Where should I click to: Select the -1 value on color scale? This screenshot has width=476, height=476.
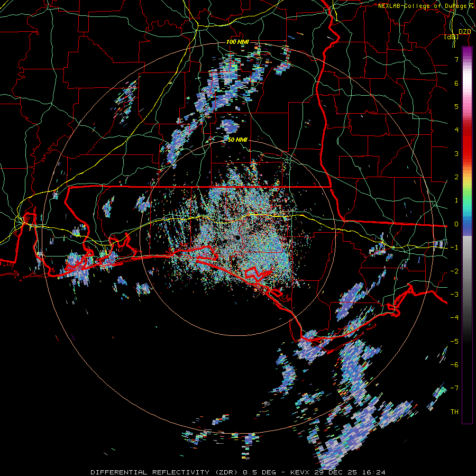454,248
